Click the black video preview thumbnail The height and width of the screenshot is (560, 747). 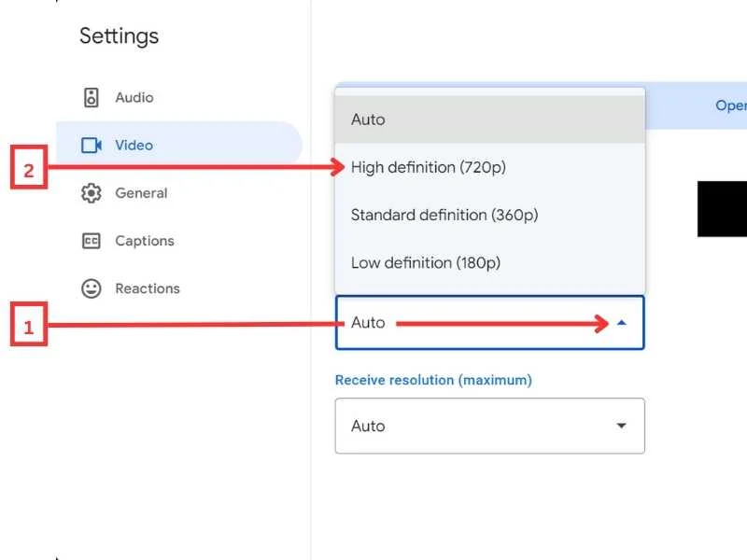pos(722,208)
